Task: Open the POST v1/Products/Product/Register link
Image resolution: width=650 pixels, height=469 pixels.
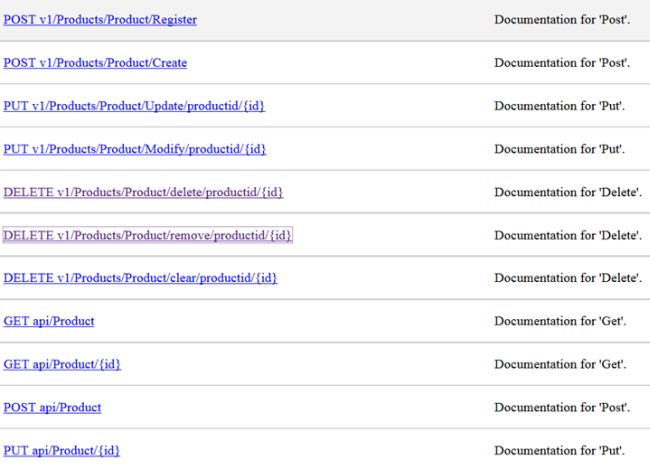Action: coord(100,20)
